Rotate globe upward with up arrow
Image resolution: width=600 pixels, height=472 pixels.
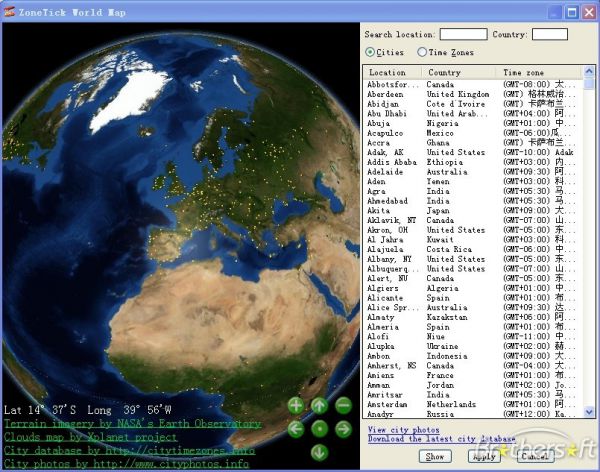point(320,405)
